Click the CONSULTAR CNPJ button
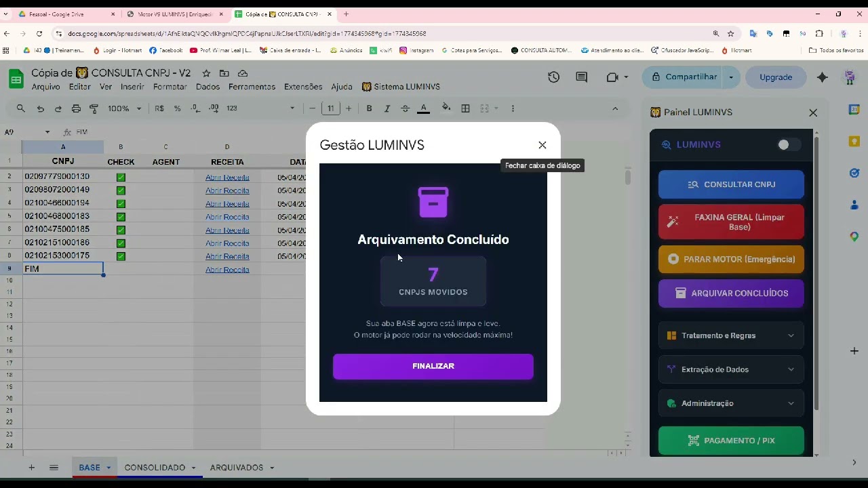This screenshot has width=868, height=488. tap(731, 184)
